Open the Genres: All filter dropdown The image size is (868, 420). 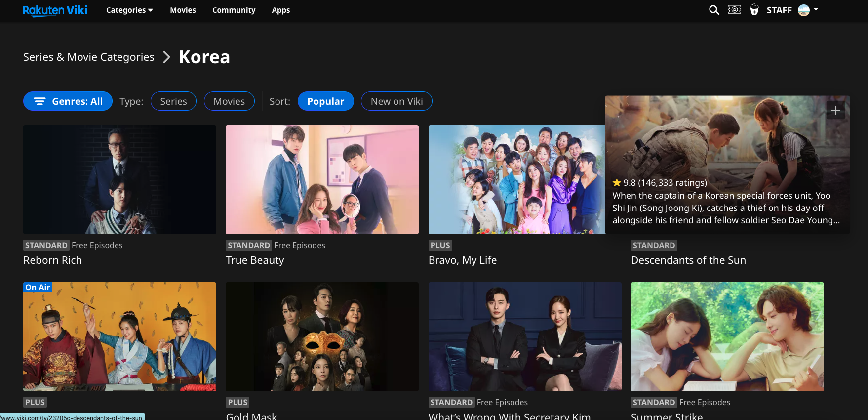[x=68, y=101]
